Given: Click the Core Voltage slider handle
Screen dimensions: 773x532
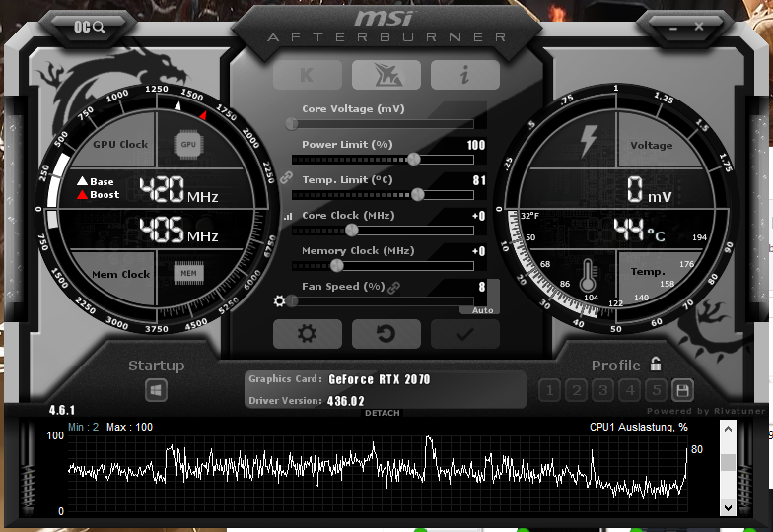Looking at the screenshot, I should (292, 123).
